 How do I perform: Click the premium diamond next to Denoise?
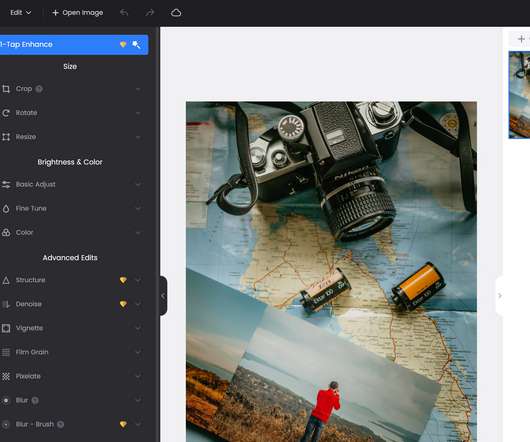coord(123,304)
